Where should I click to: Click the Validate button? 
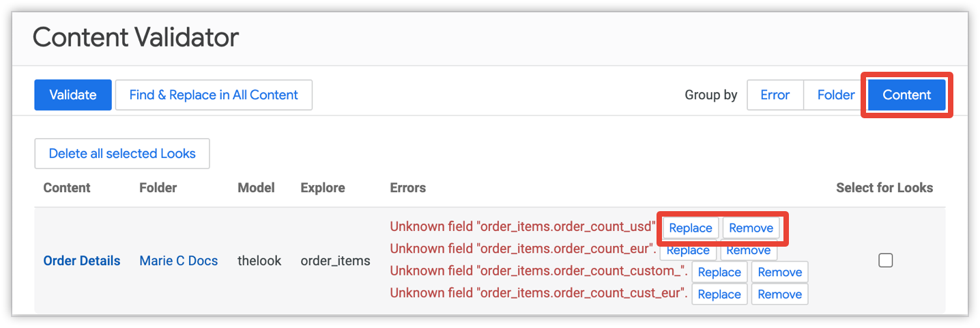pyautogui.click(x=72, y=95)
